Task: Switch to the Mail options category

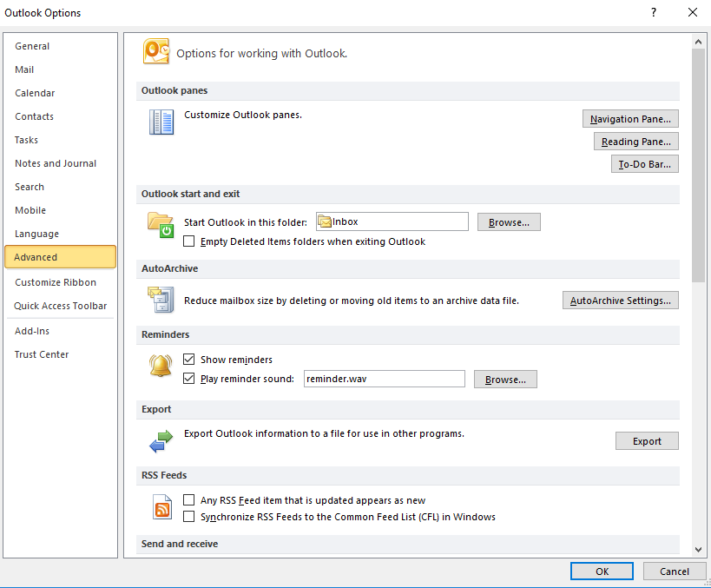Action: tap(60, 69)
